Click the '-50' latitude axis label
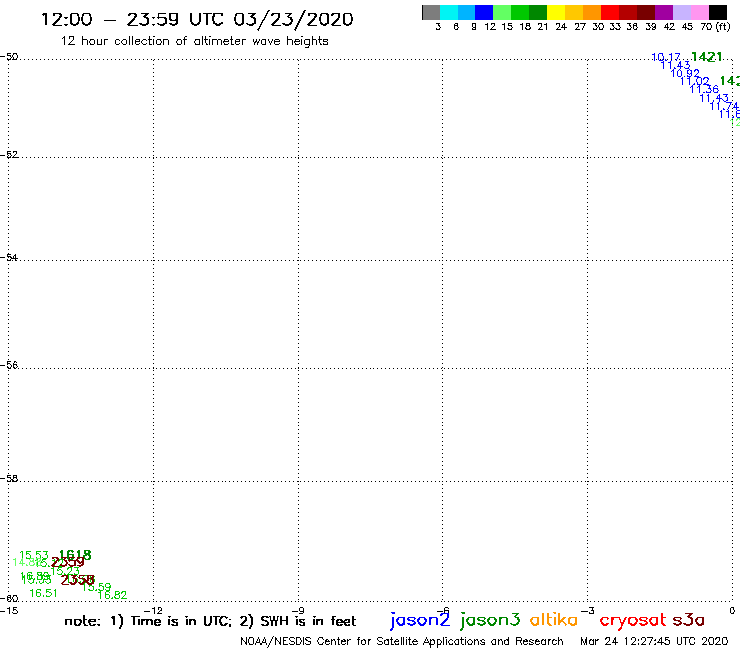740x650 pixels. pos(9,57)
